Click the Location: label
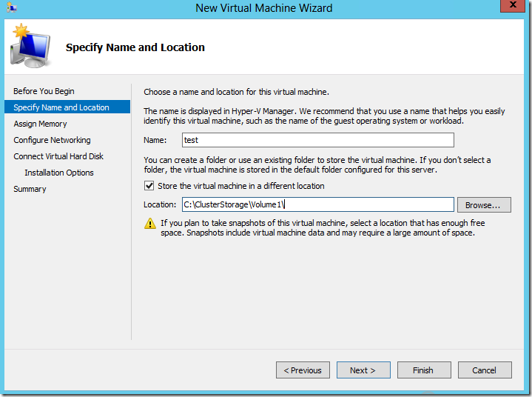The width and height of the screenshot is (532, 397). [x=160, y=204]
